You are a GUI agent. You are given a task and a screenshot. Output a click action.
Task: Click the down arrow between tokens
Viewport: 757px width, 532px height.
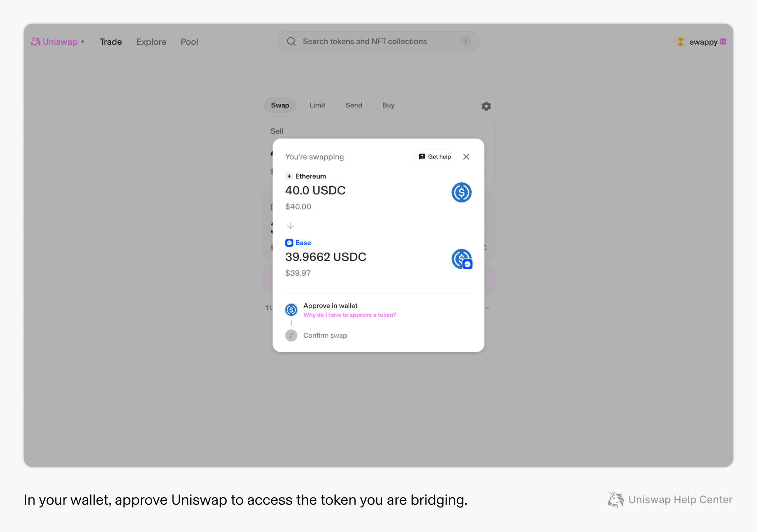tap(290, 225)
